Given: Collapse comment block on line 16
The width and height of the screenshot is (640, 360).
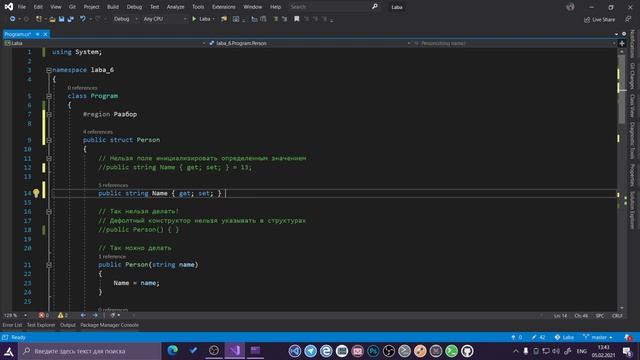Looking at the screenshot, I should (49, 212).
